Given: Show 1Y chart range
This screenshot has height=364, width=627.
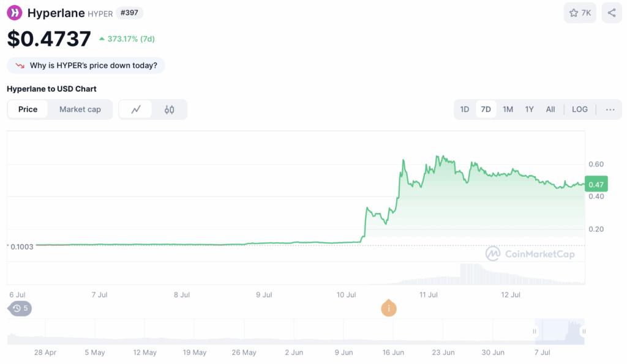Looking at the screenshot, I should tap(529, 110).
